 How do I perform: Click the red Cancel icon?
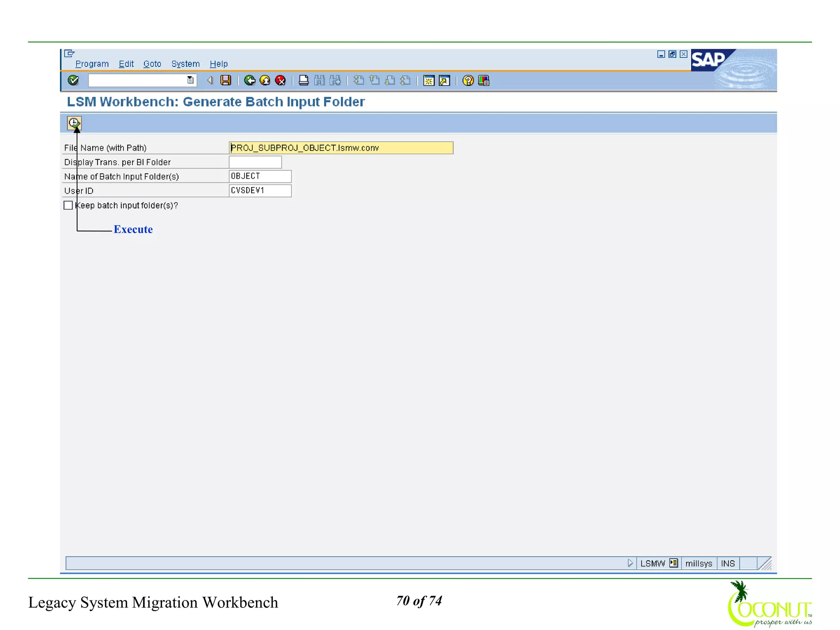pyautogui.click(x=281, y=80)
